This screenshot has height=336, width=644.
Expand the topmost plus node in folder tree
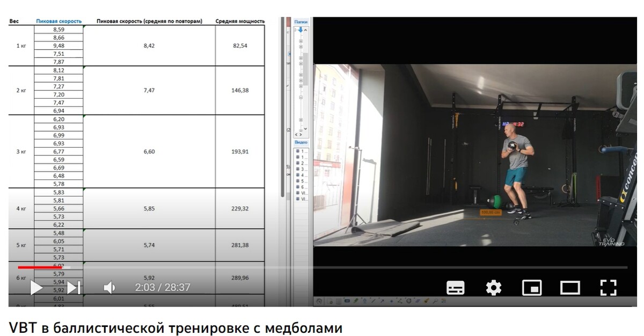click(x=301, y=41)
